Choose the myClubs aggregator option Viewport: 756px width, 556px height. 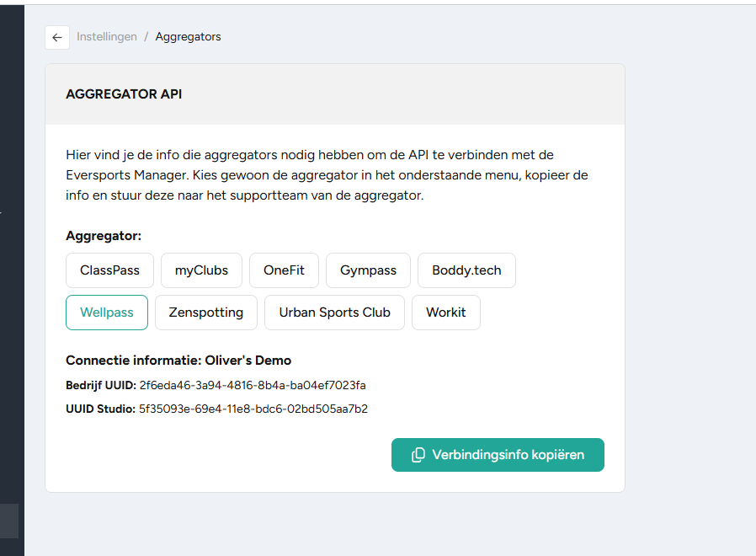201,270
